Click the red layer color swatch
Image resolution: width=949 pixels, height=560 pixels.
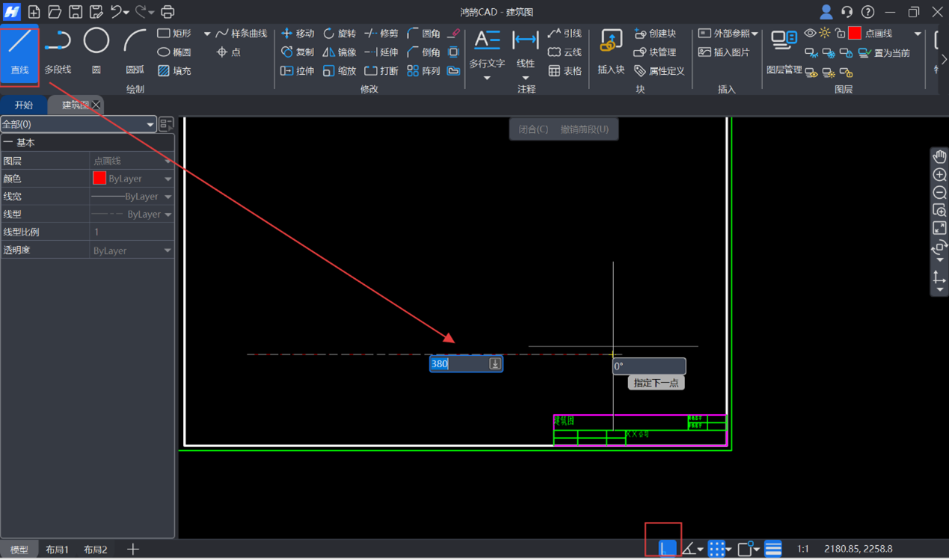tap(855, 34)
